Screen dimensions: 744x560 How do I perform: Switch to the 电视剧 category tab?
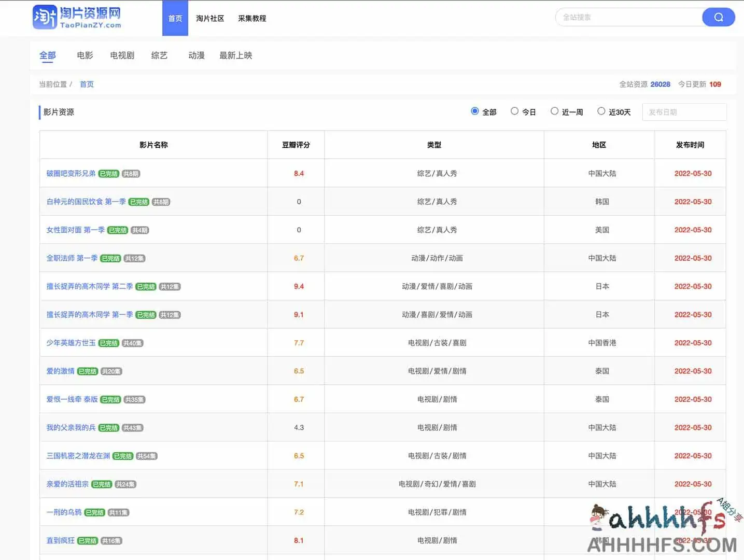pyautogui.click(x=121, y=55)
